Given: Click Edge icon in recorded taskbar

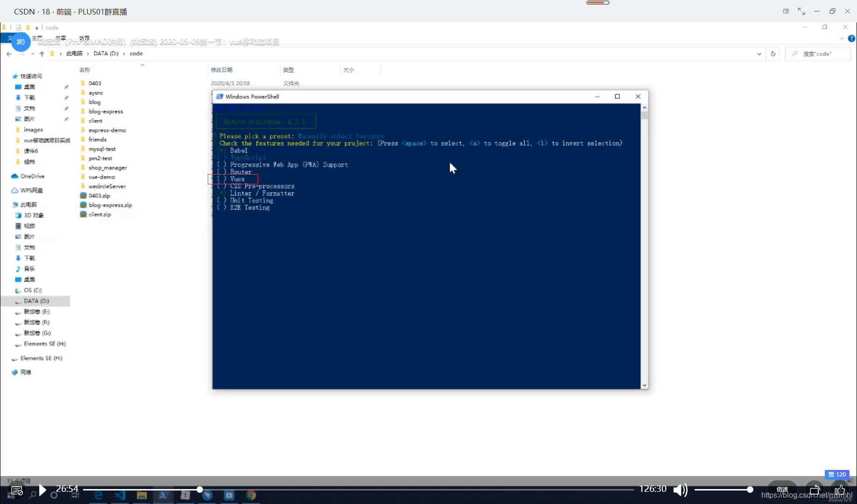Looking at the screenshot, I should tap(98, 495).
